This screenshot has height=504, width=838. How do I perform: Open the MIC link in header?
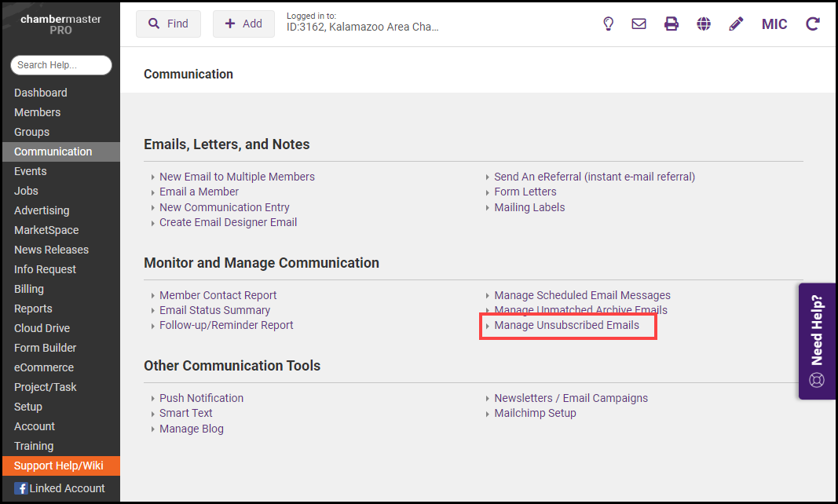pyautogui.click(x=774, y=24)
